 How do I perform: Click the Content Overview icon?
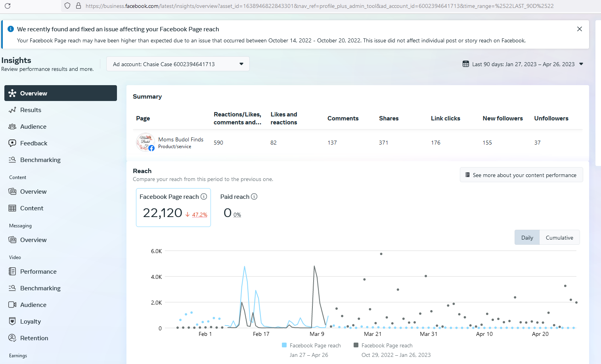point(12,191)
